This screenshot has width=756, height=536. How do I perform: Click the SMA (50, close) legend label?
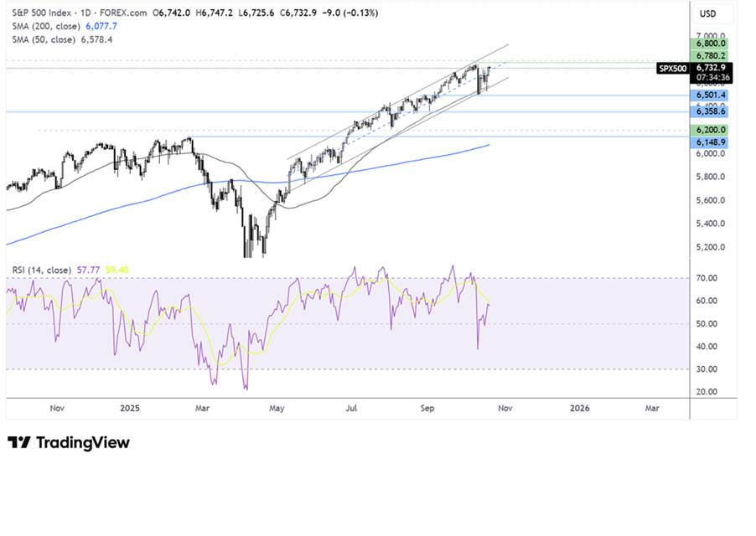click(44, 39)
